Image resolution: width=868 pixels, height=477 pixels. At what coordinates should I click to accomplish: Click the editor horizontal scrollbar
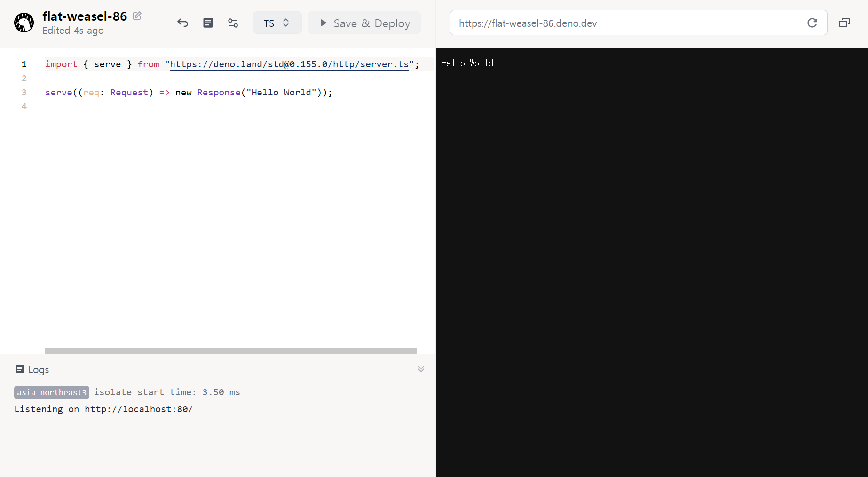(x=230, y=351)
